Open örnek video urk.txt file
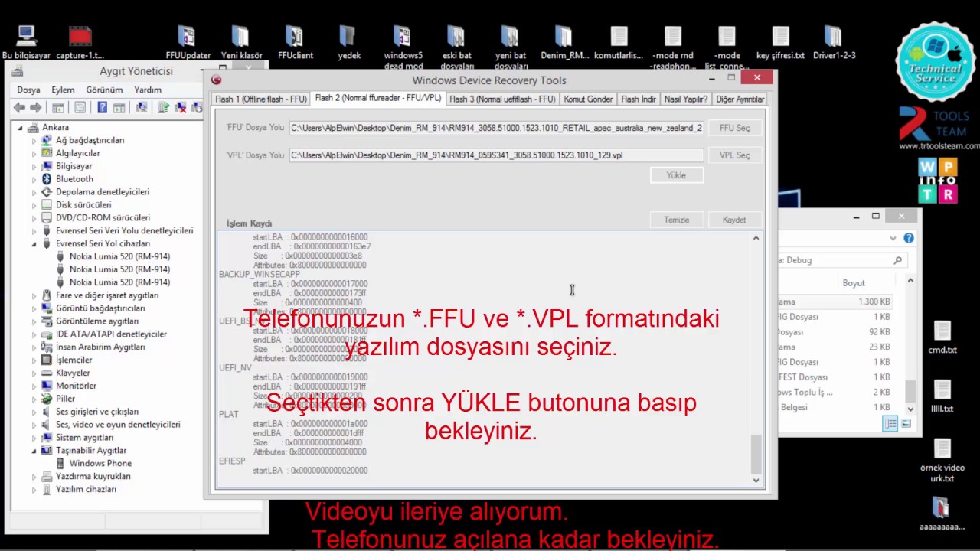 click(942, 461)
